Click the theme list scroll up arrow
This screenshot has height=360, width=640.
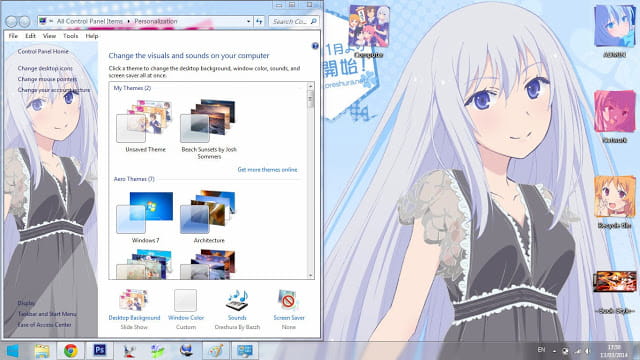click(311, 87)
